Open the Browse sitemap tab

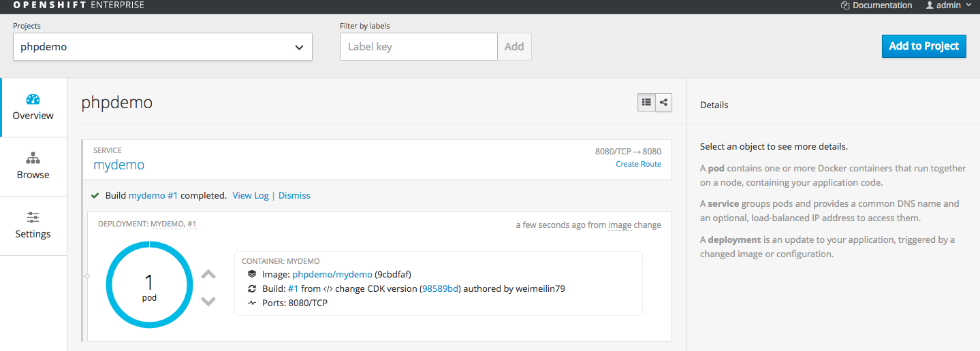click(x=33, y=167)
